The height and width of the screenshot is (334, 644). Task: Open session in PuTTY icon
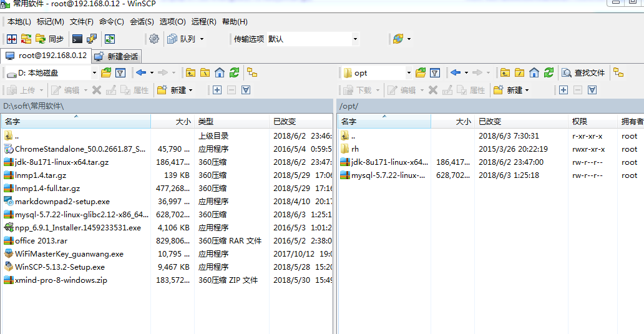point(92,39)
